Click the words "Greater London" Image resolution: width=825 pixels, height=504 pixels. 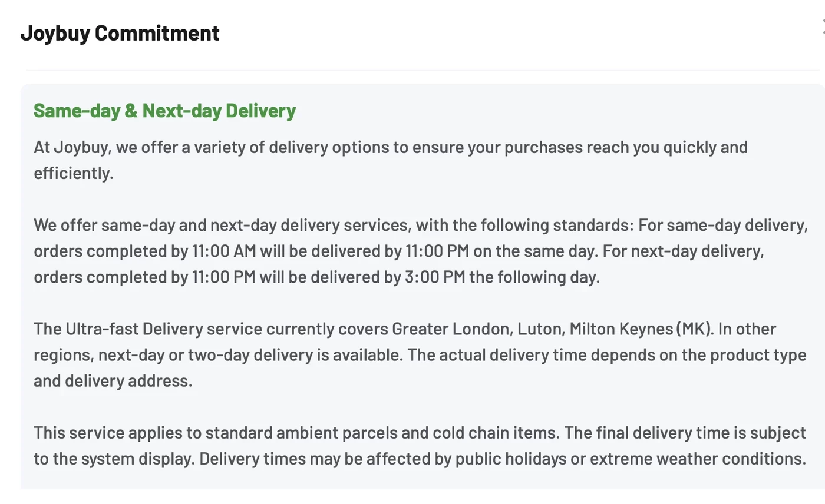pos(451,329)
